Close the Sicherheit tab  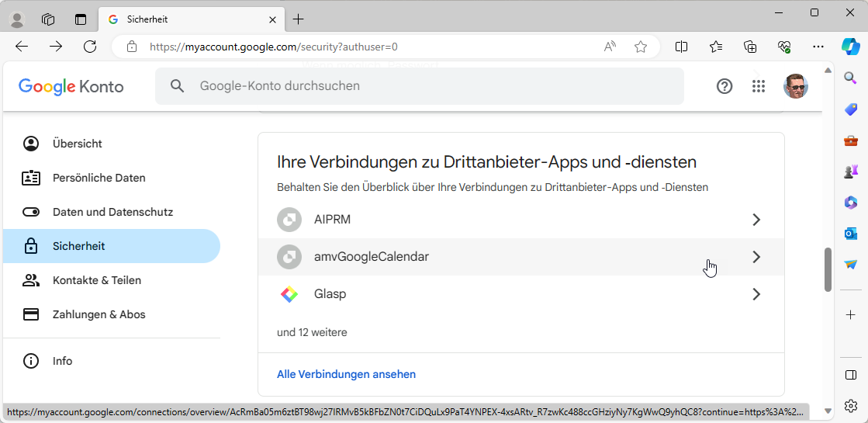click(x=272, y=19)
